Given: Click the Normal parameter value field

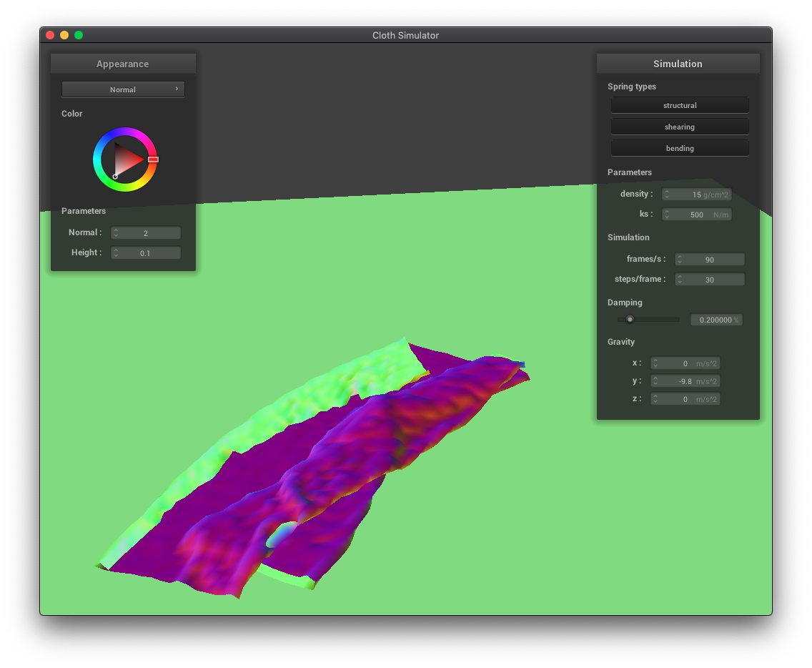Looking at the screenshot, I should [x=146, y=232].
